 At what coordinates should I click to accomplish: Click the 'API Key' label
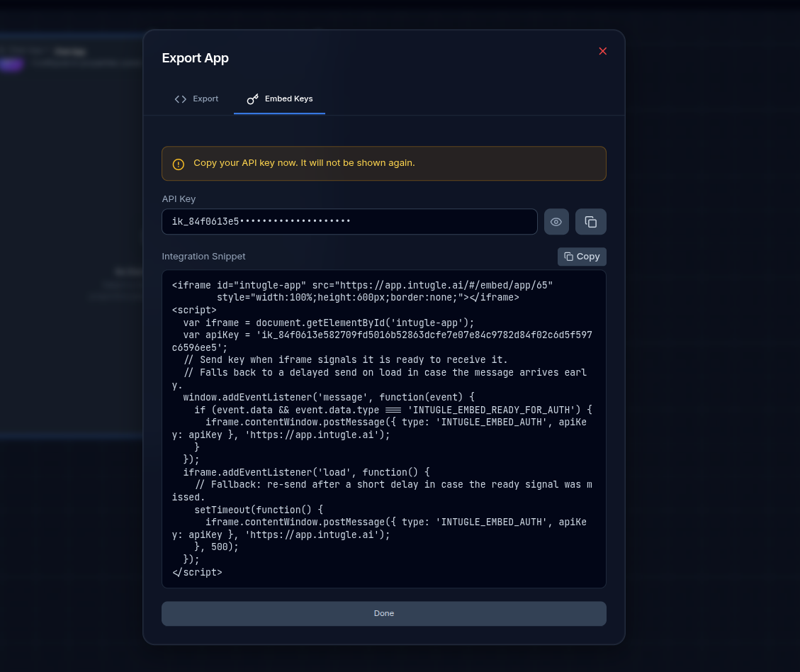[179, 199]
